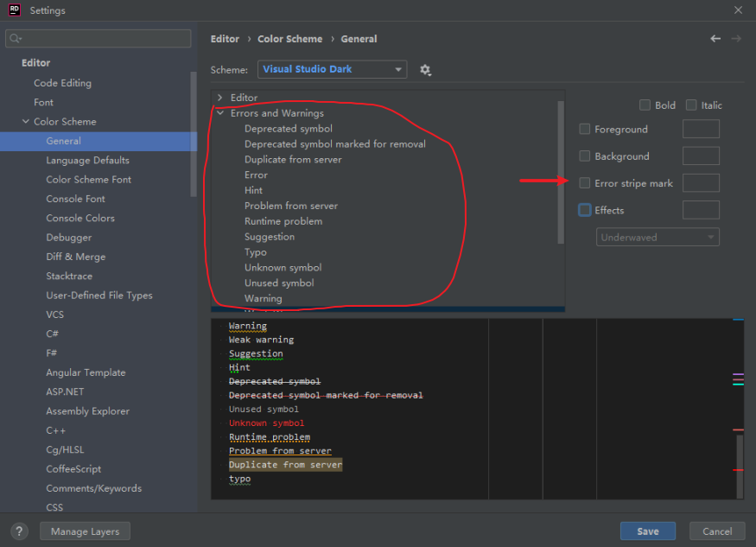Screen dimensions: 756x547
Task: Open User-Defined File Types
Action: tap(99, 296)
